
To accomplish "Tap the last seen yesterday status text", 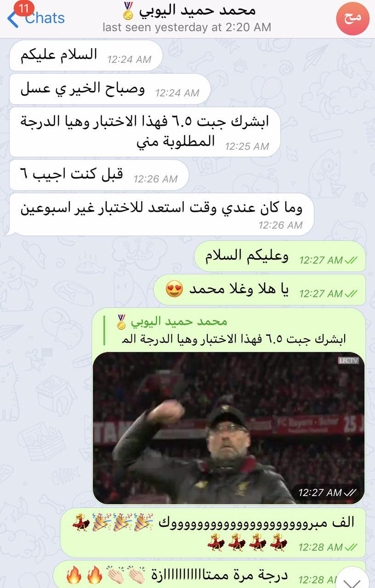I will [x=187, y=27].
